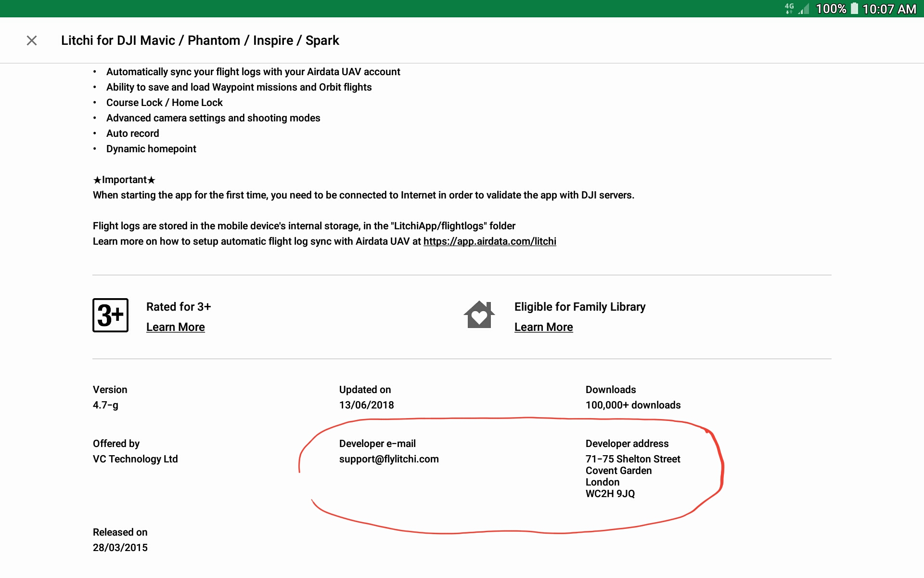Tap the 4G signal status icon

(x=789, y=8)
